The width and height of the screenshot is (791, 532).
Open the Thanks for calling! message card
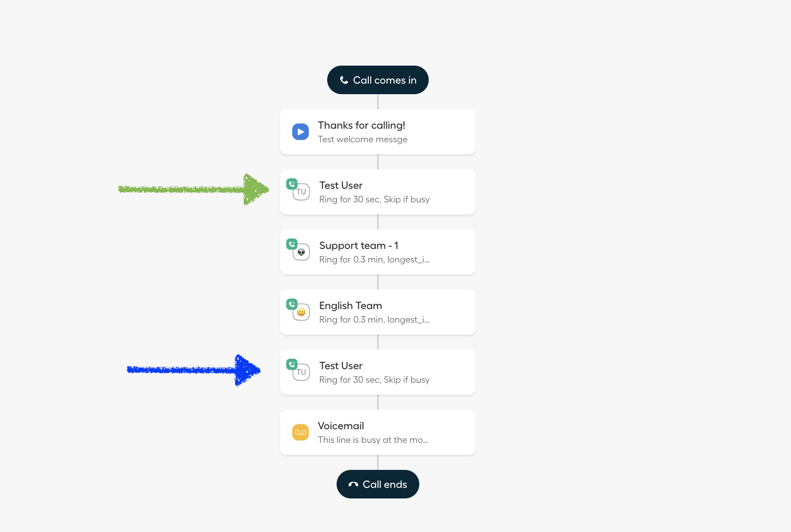click(377, 132)
